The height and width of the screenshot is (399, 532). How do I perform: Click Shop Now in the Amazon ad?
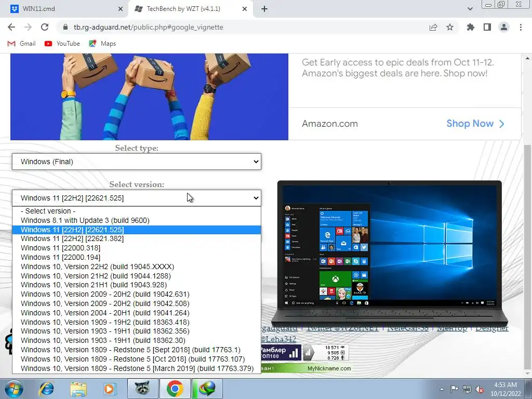(x=475, y=124)
